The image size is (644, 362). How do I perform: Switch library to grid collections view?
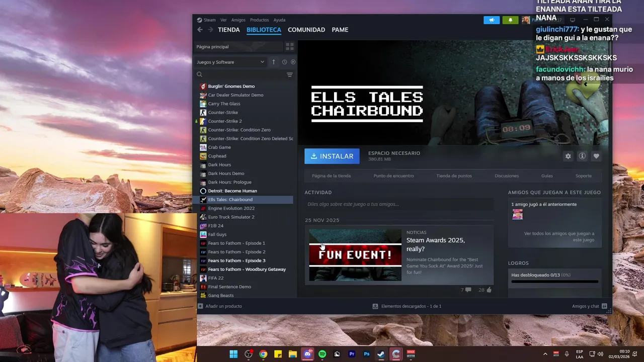pos(290,46)
